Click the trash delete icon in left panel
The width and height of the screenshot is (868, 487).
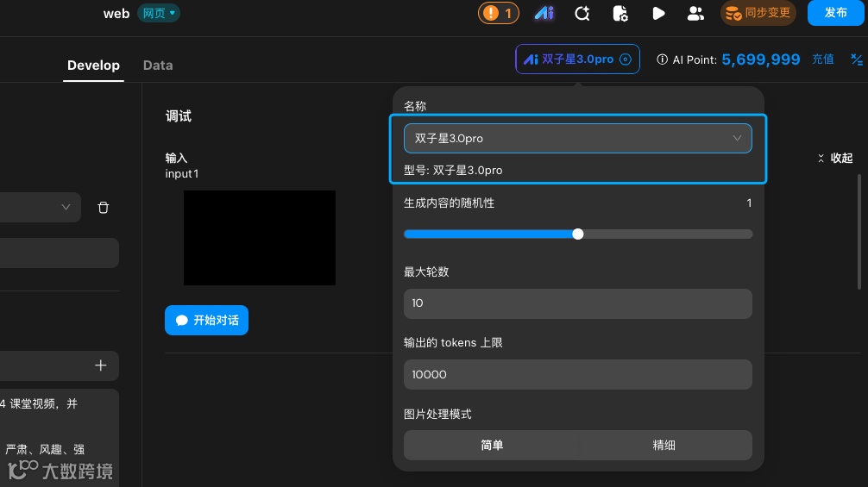[x=103, y=208]
